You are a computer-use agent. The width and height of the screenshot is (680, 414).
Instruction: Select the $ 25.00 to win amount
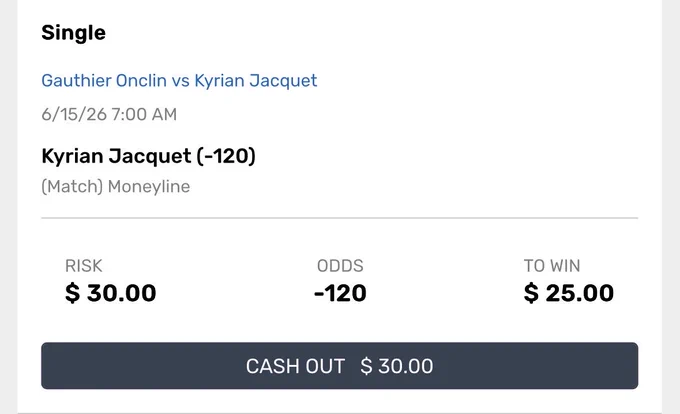[x=569, y=293]
